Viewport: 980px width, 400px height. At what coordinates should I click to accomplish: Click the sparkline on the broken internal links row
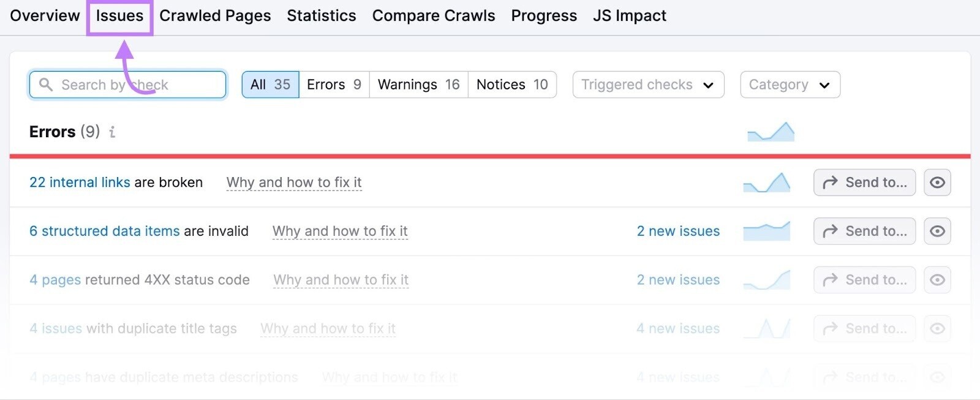pos(766,182)
